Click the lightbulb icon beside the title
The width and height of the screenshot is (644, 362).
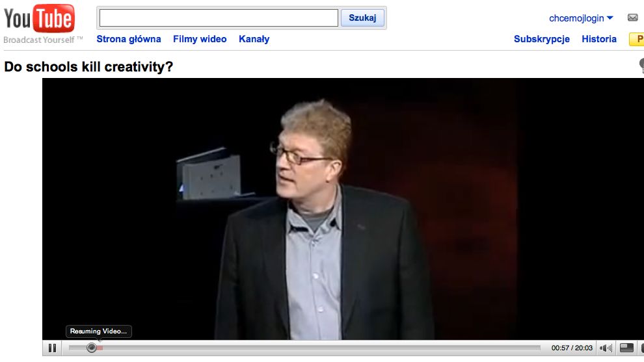pos(641,66)
